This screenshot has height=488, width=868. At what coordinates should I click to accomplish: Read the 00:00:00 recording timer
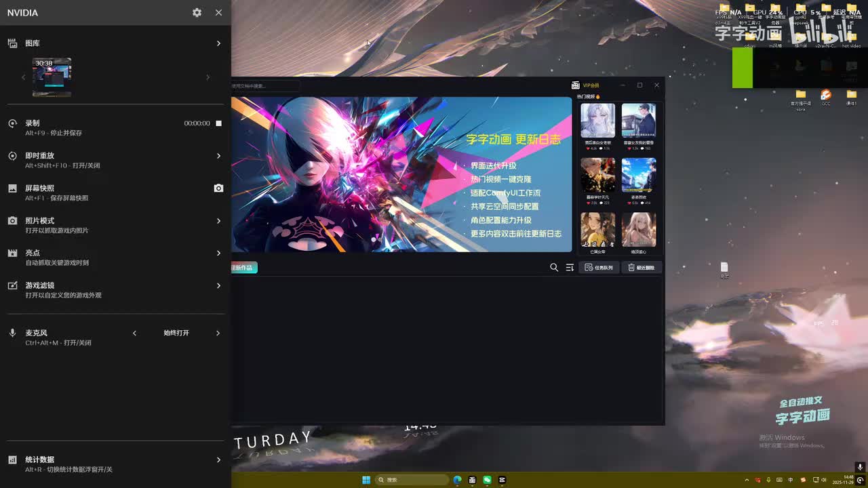(x=197, y=123)
